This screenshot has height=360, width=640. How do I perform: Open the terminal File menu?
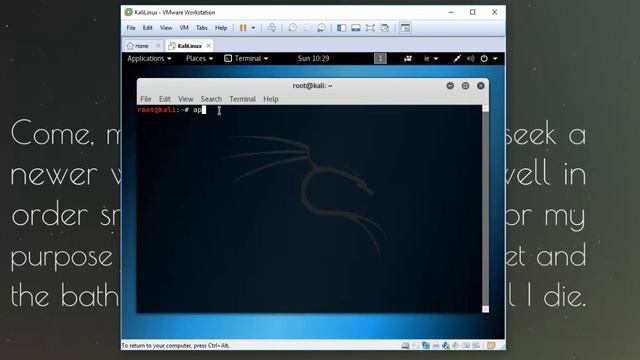click(146, 99)
